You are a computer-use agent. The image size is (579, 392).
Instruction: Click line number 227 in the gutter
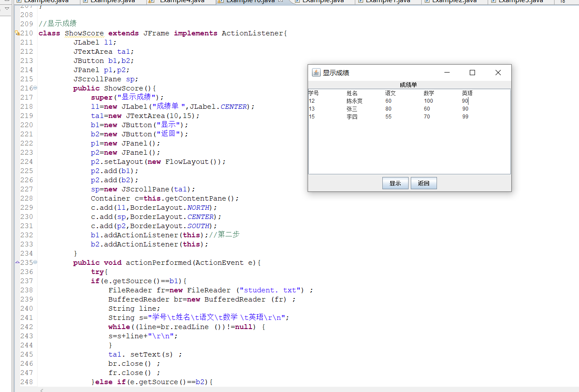27,189
